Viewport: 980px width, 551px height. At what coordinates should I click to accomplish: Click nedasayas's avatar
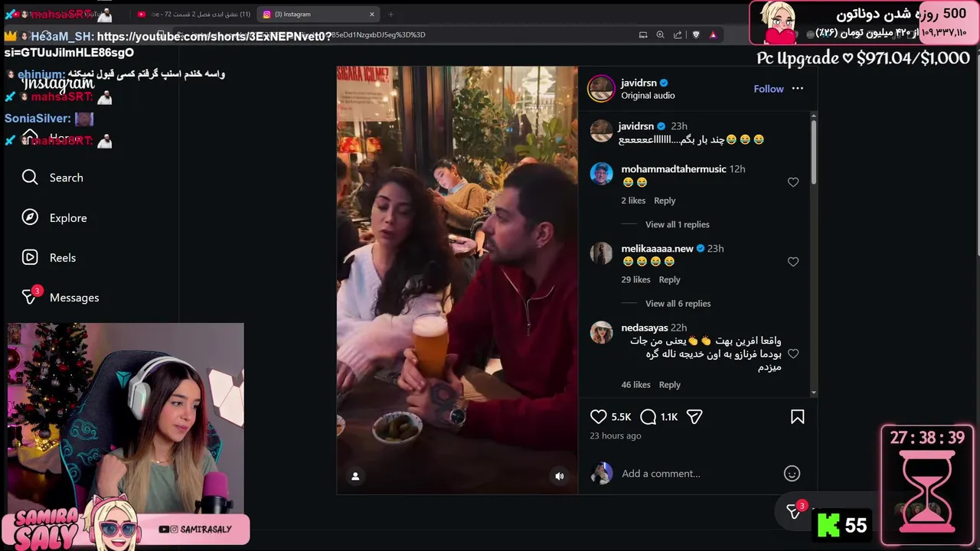click(x=601, y=333)
